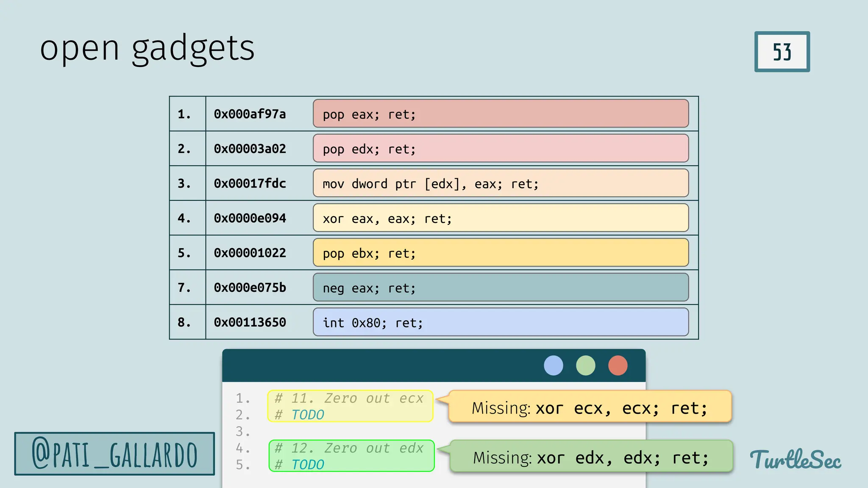The image size is (868, 488).
Task: Click address 0x00001022
Action: (x=250, y=253)
